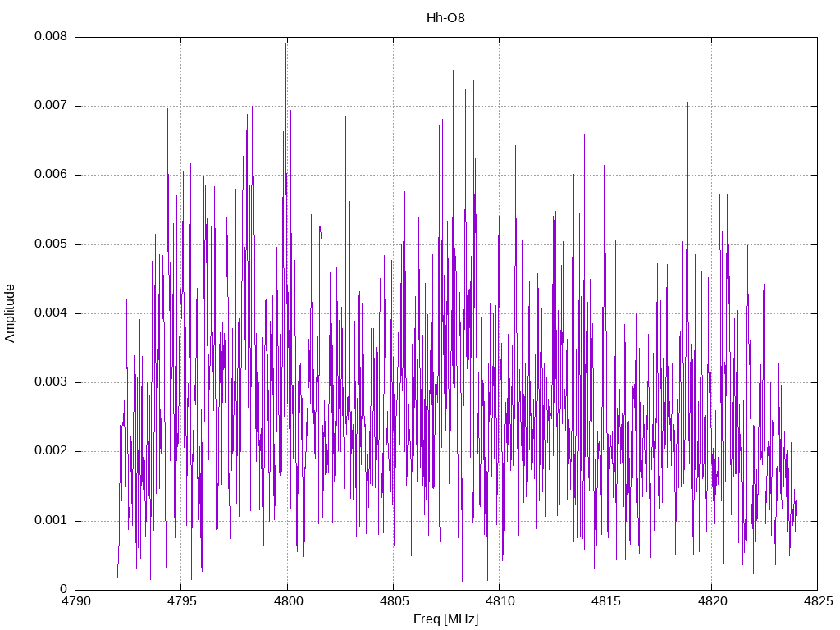Click x-axis tick label 4815

click(606, 601)
